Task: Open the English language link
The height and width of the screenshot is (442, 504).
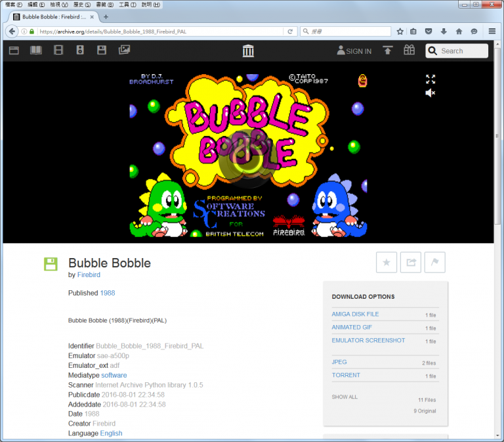Action: tap(111, 433)
